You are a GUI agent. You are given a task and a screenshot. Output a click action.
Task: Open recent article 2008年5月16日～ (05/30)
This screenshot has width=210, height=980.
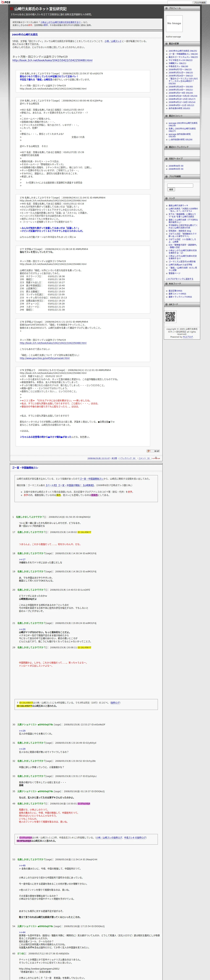click(x=181, y=87)
